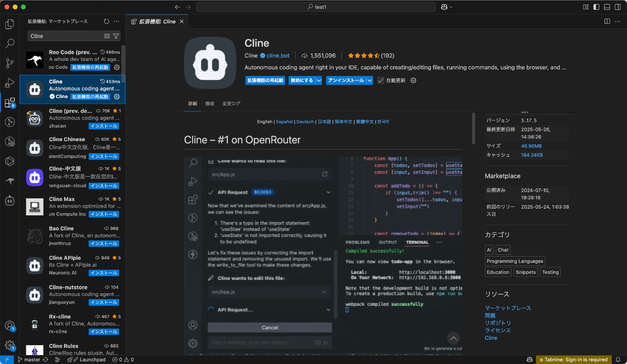Image resolution: width=627 pixels, height=364 pixels.
Task: Select the Programming Languages category tag
Action: 515,261
